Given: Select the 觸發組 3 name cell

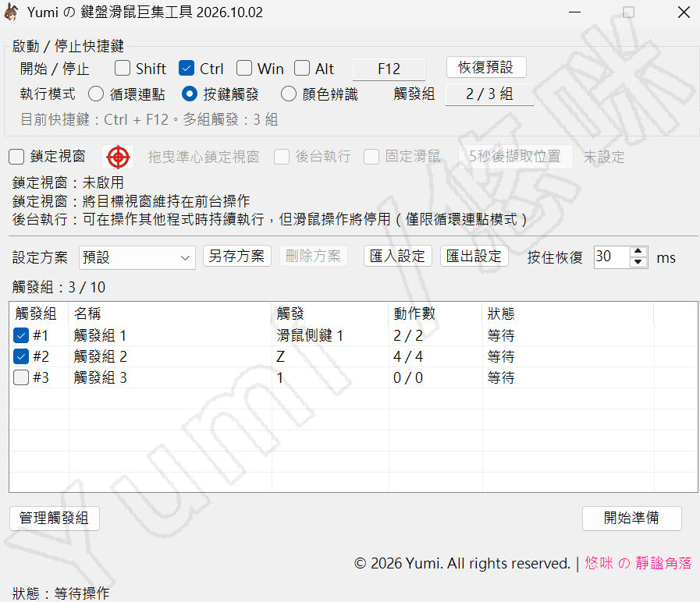Looking at the screenshot, I should coord(170,377).
